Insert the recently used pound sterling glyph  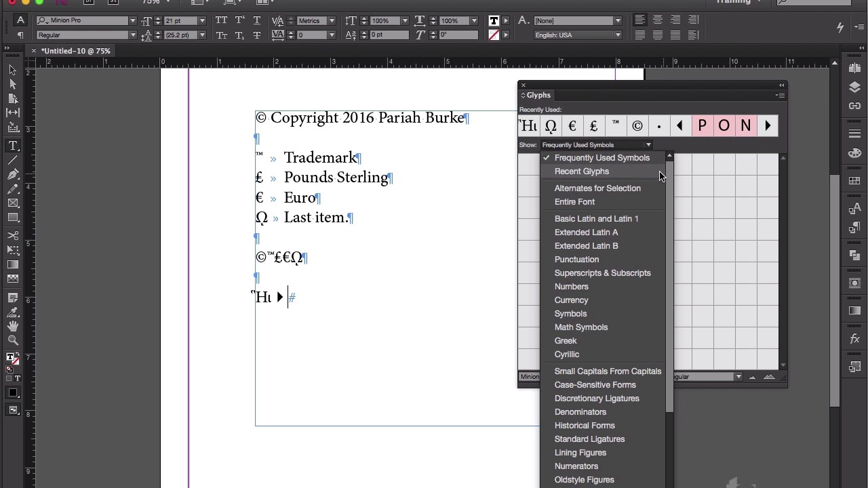point(594,125)
